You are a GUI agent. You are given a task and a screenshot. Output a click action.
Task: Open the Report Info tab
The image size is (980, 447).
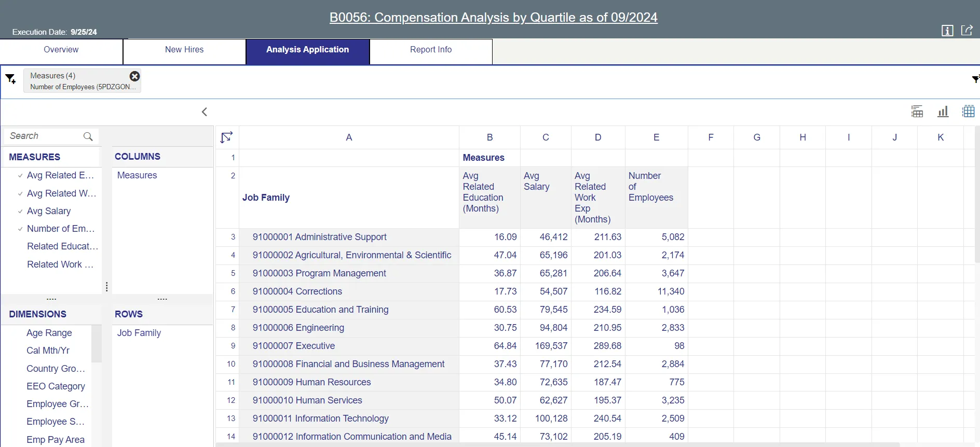[431, 50]
